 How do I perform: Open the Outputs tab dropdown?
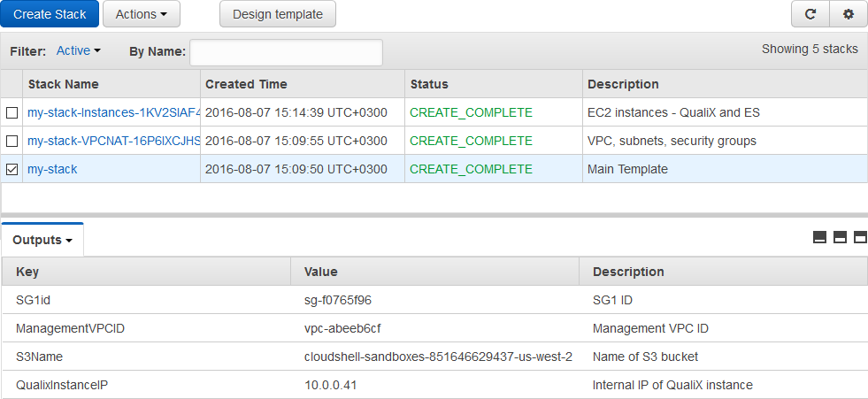(43, 240)
